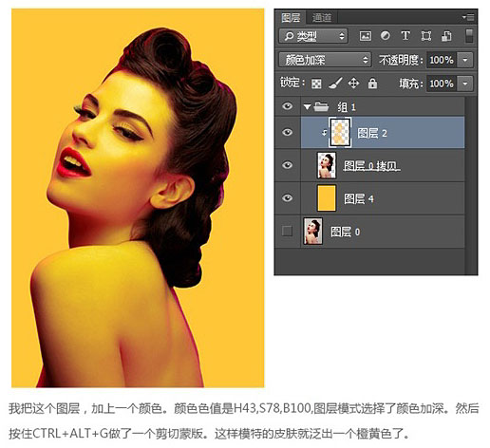490x448 pixels.
Task: Open the 颜色加深 blend mode dropdown
Action: coord(325,60)
